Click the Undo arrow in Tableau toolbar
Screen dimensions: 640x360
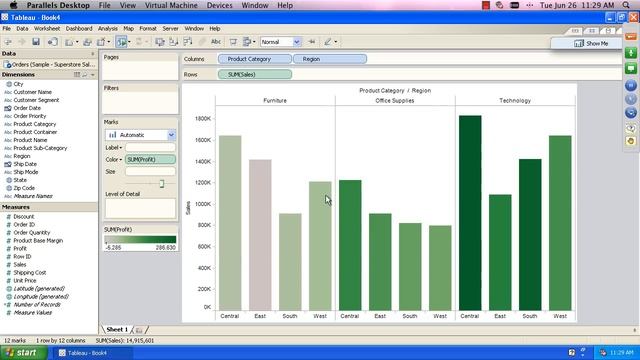click(x=8, y=42)
